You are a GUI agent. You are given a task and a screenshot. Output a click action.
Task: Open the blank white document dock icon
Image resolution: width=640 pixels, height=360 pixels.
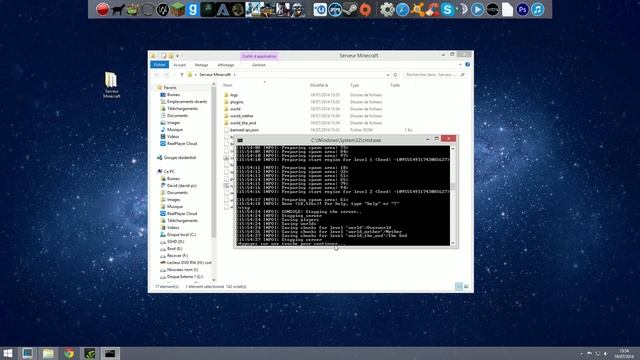click(507, 9)
